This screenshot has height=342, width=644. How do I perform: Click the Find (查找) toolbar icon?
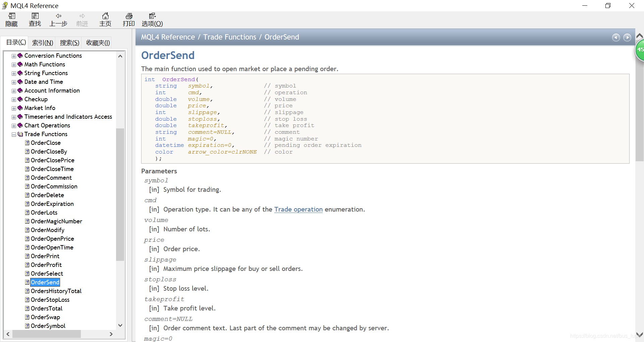coord(35,19)
